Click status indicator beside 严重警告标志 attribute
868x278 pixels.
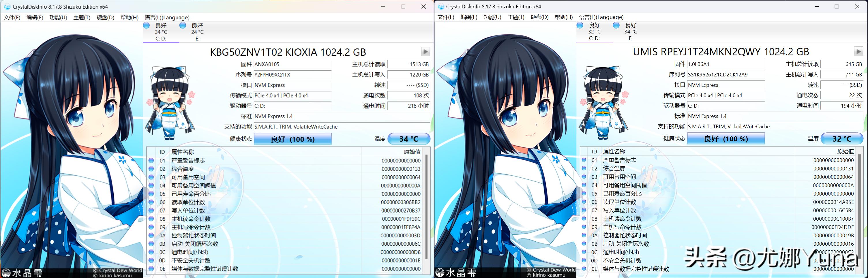(x=151, y=160)
